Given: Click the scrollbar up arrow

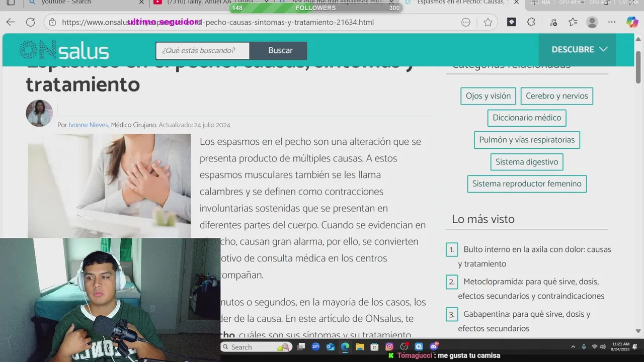Looking at the screenshot, I should tap(638, 39).
